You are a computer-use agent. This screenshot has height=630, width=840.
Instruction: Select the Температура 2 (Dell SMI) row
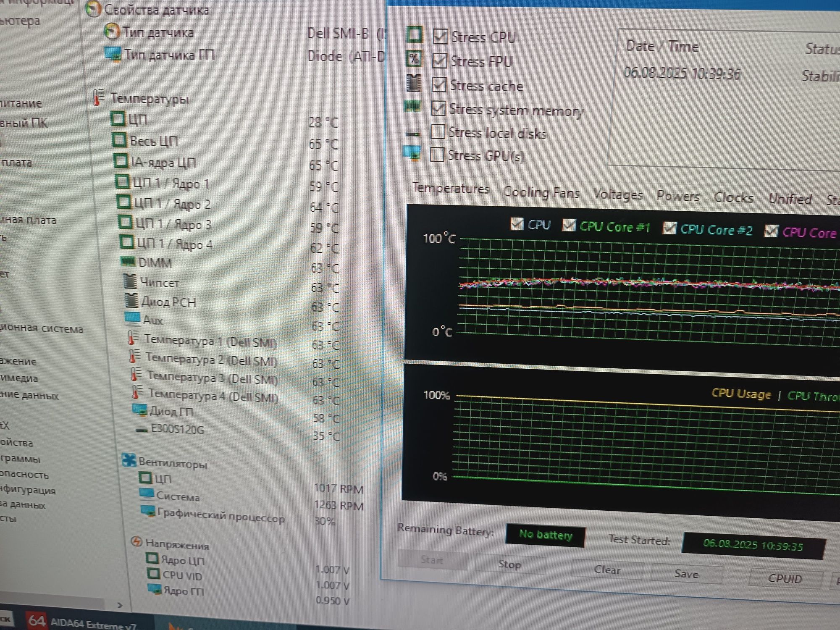[x=234, y=360]
